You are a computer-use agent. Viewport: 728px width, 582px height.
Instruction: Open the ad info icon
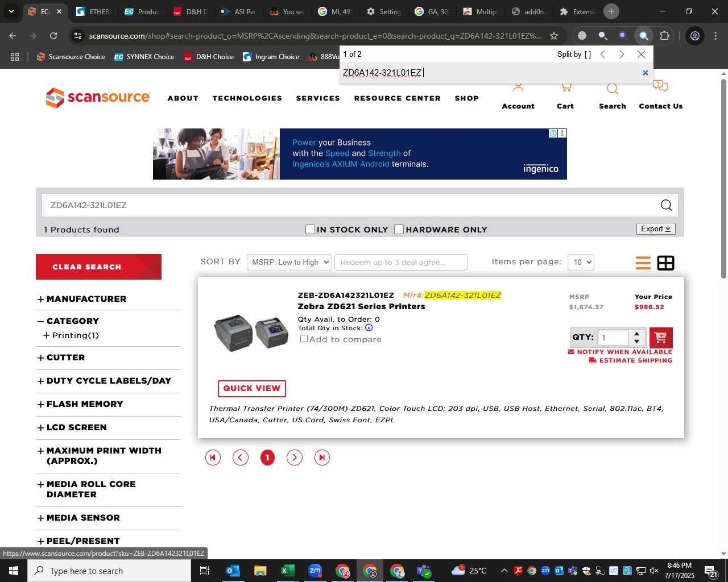pyautogui.click(x=553, y=133)
